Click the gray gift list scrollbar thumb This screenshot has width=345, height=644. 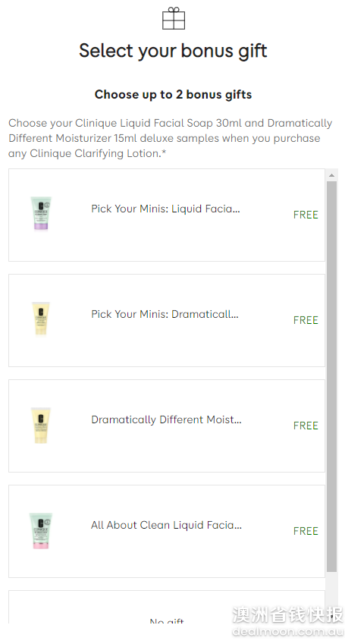332,377
